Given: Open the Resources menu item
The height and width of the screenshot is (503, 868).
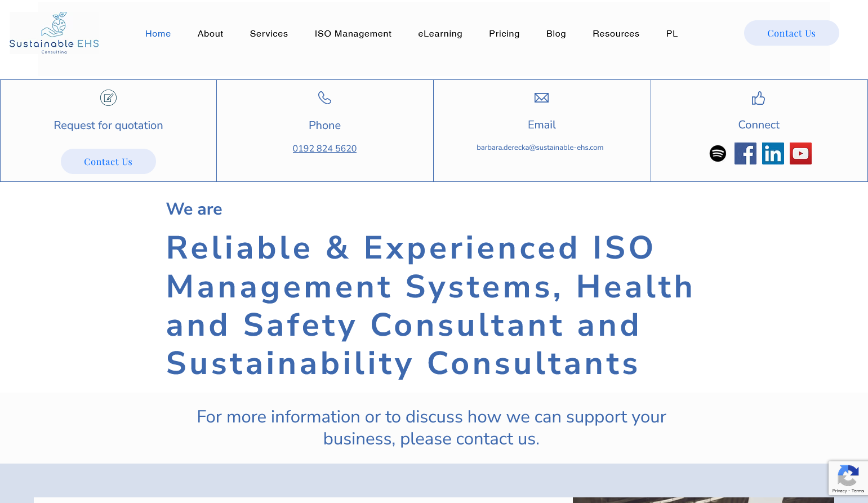Looking at the screenshot, I should (x=616, y=34).
